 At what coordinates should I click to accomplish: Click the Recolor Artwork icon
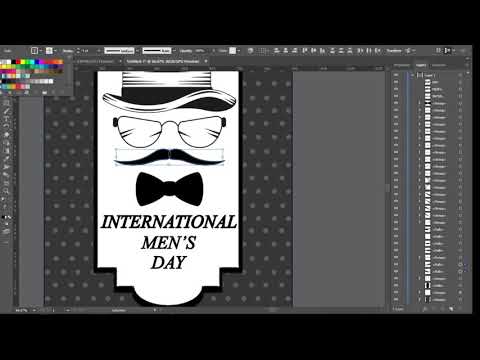(250, 51)
